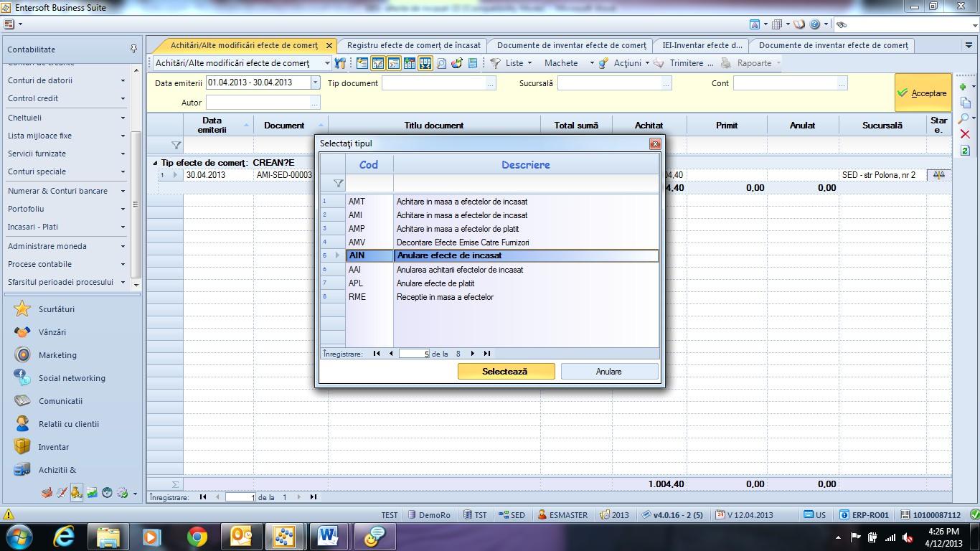Switch to Registru efecte de comerț de încasat tab
This screenshot has height=551, width=980.
(413, 45)
